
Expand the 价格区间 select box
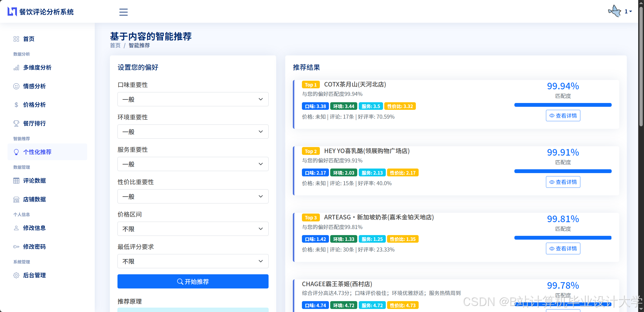pos(193,229)
